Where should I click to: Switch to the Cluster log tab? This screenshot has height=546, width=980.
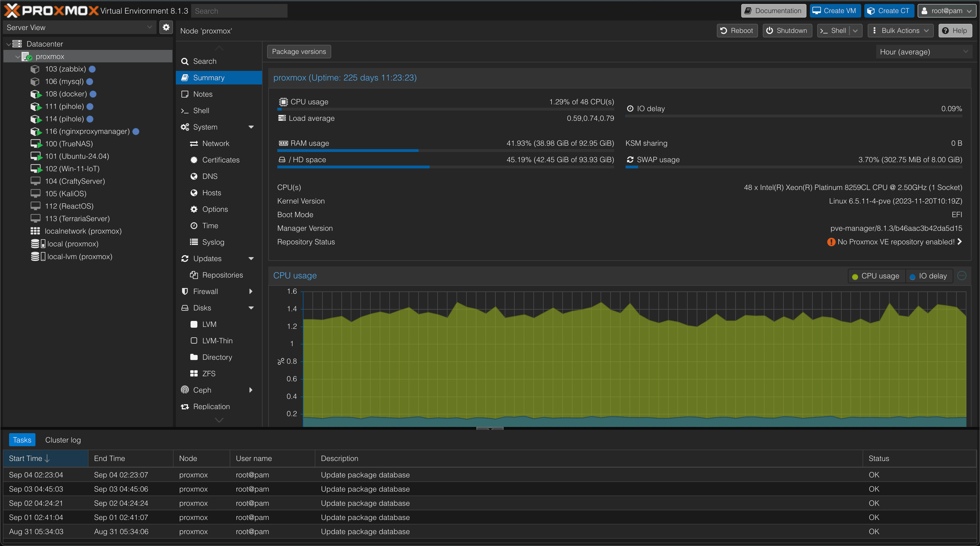point(63,439)
